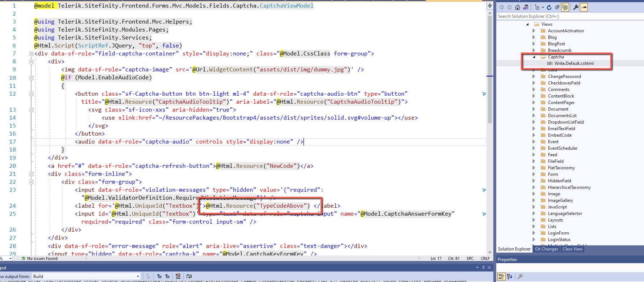Expand the Comments folder
This screenshot has height=282, width=644.
(534, 90)
